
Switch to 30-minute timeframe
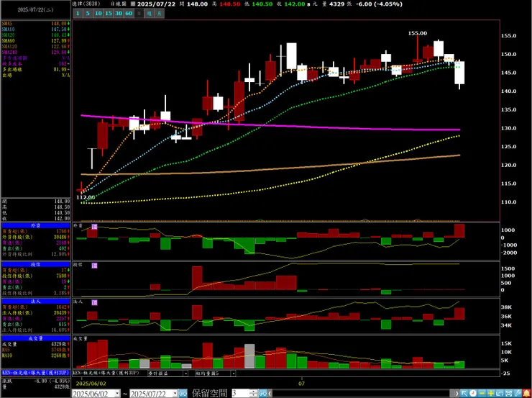click(x=119, y=14)
